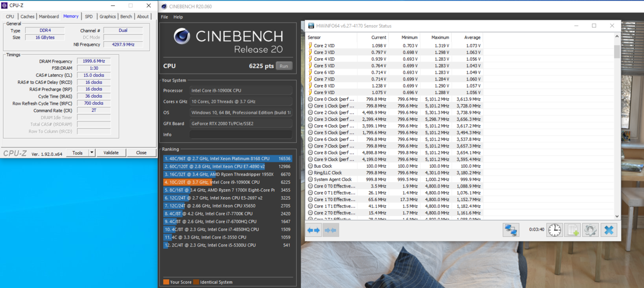Click the expand columns blue arrows icon

[x=313, y=230]
